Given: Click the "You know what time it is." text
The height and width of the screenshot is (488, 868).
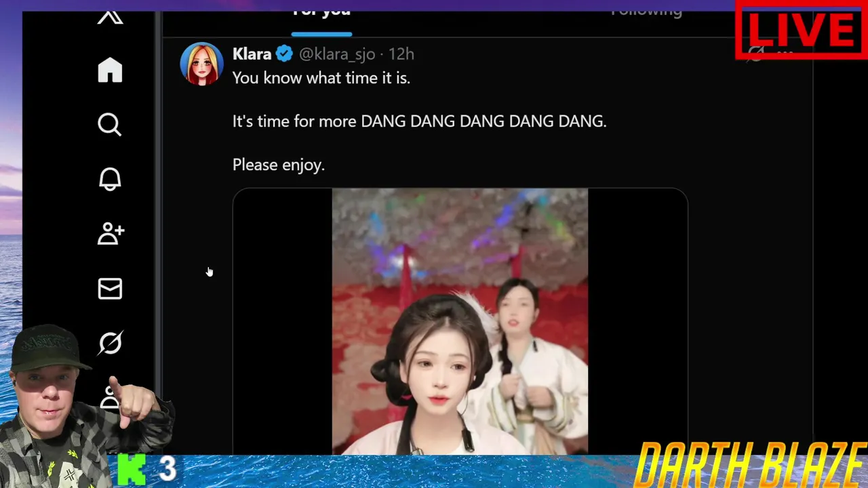Looking at the screenshot, I should (321, 78).
